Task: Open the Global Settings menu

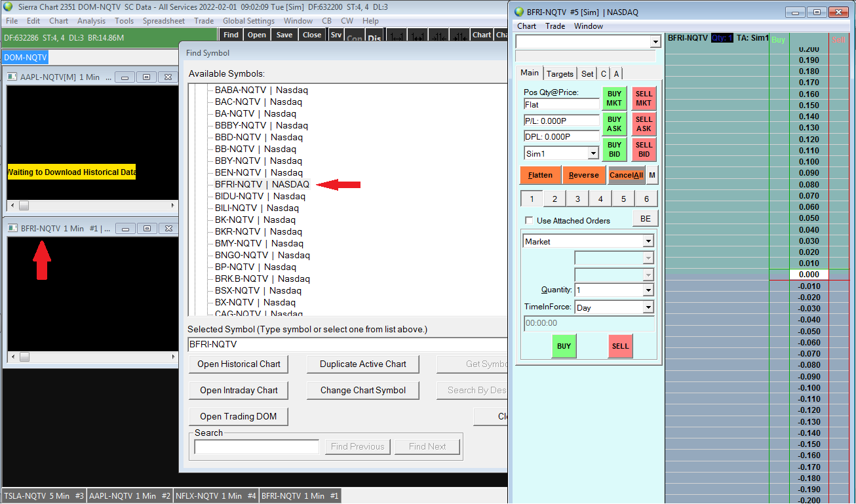Action: coord(249,21)
